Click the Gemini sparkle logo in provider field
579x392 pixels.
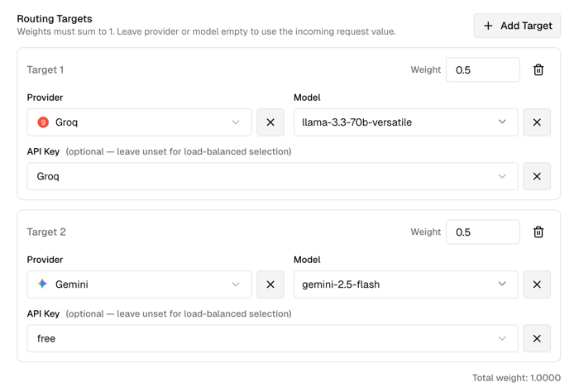coord(43,284)
